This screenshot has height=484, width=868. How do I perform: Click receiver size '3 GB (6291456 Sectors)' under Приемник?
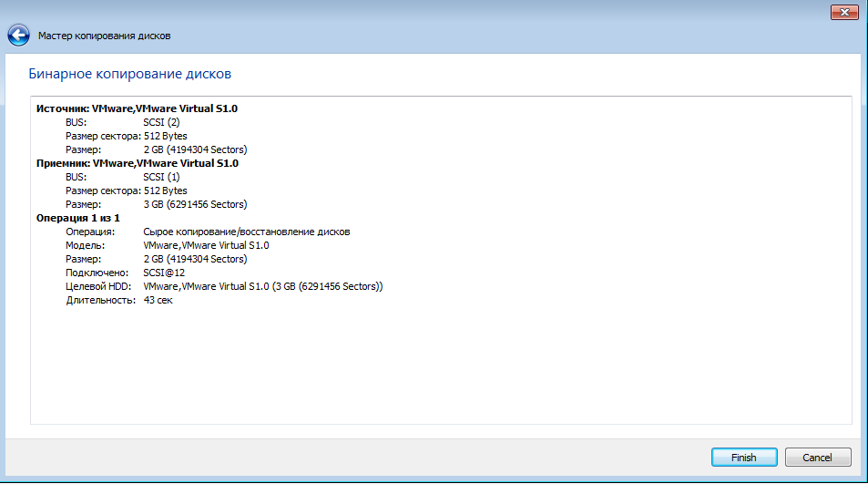coord(196,204)
